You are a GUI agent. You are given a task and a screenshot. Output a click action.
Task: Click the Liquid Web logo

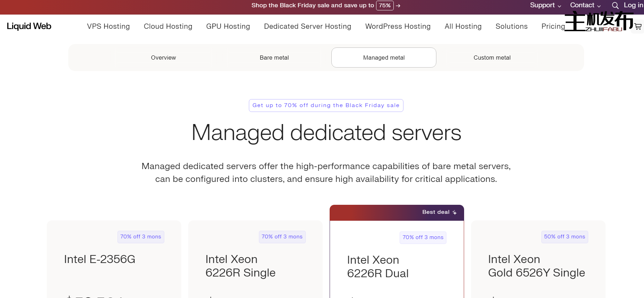point(29,26)
